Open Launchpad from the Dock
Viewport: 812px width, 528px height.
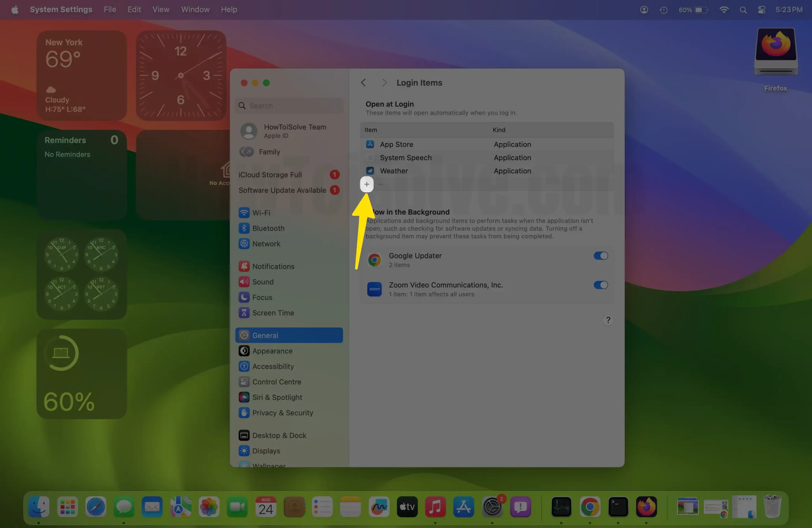point(68,506)
